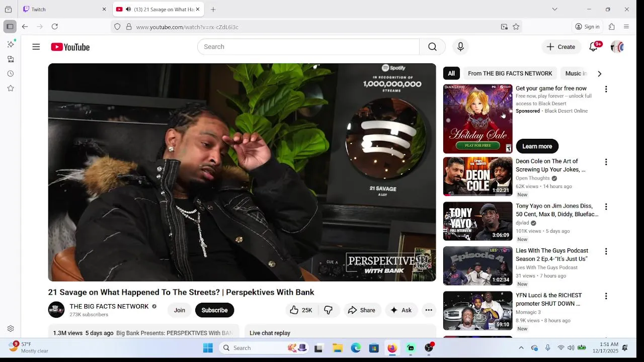Open the channel avatar of BIG FACTS NETWORK
Screen dimensions: 644x362
(x=56, y=310)
